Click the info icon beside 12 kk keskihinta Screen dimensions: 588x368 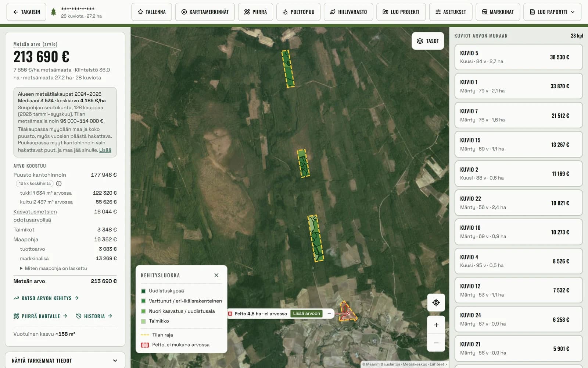(59, 184)
